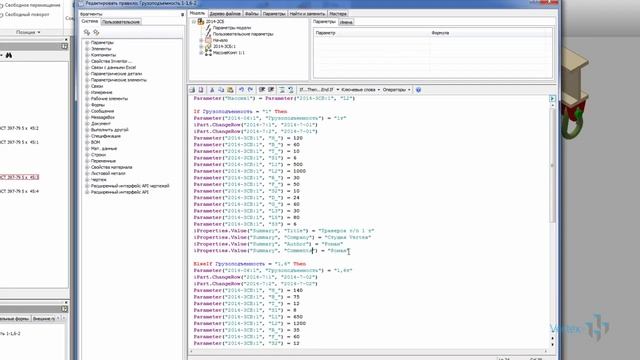Image resolution: width=640 pixels, height=360 pixels.
Task: Click the Позиция panel dropdown in Inventor ribbon
Action: coord(28,32)
